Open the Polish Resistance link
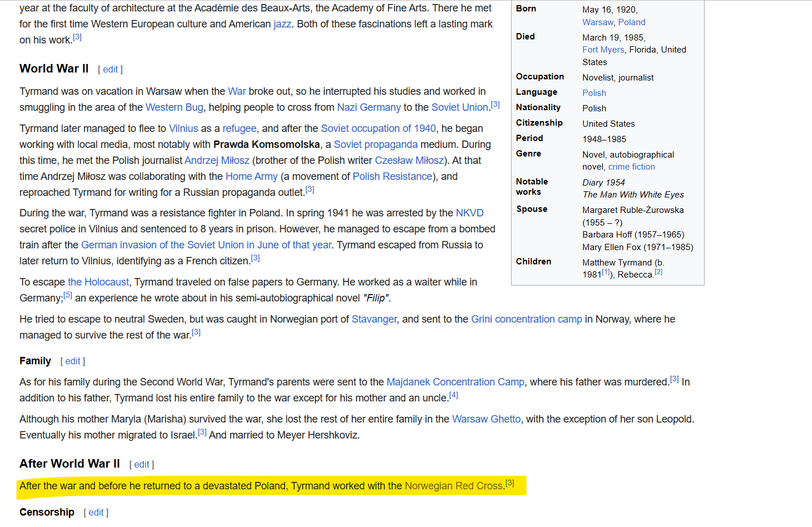812x527 pixels. click(392, 176)
